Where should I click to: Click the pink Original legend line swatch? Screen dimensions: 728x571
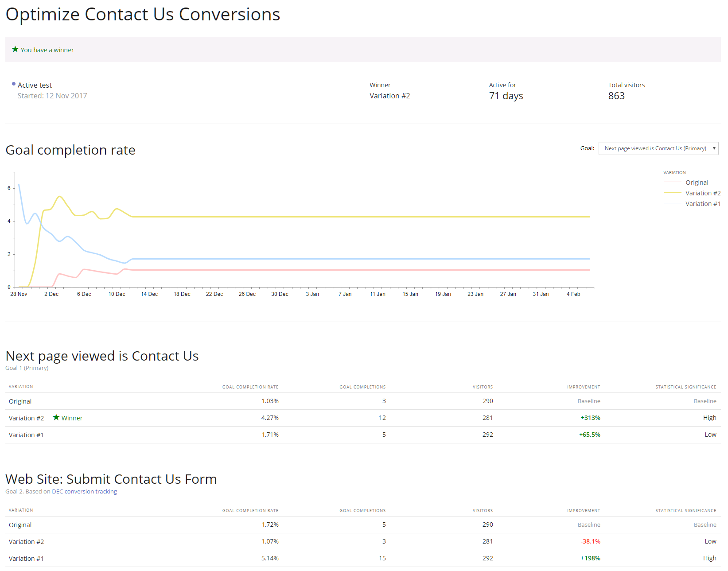[672, 183]
